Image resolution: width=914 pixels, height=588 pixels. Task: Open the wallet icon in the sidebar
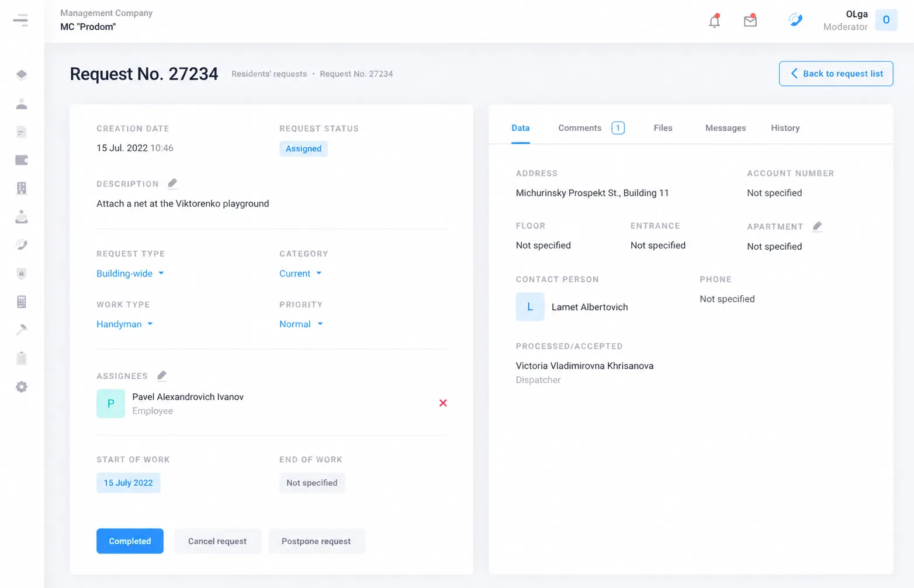22,160
